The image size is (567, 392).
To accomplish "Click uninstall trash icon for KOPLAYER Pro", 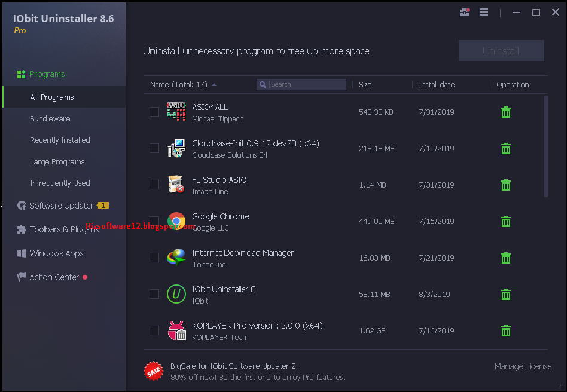I will 505,331.
